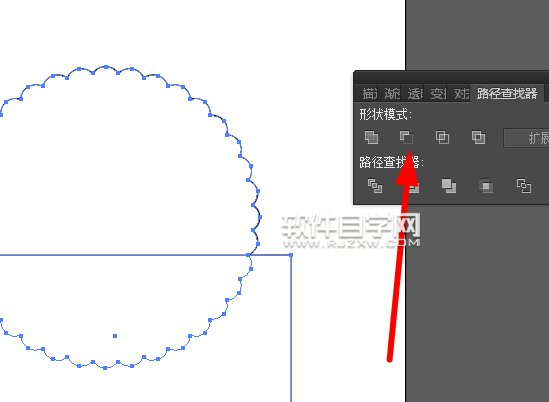This screenshot has height=402, width=549.
Task: Select the 路径查找器 Pathfinder tab
Action: (507, 93)
